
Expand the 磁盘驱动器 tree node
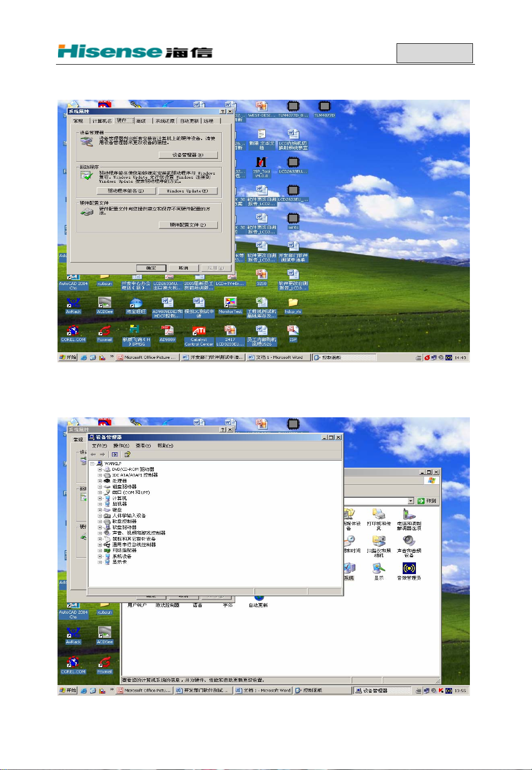point(100,487)
